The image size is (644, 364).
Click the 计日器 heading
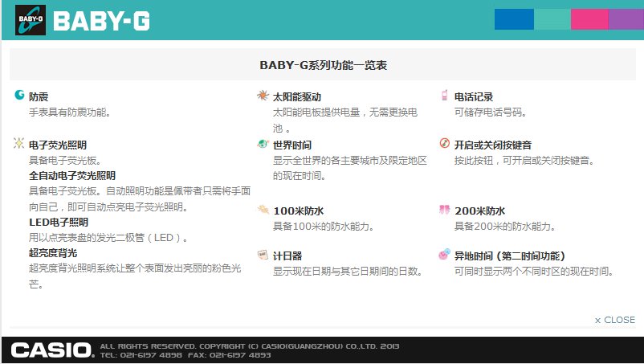(x=287, y=256)
